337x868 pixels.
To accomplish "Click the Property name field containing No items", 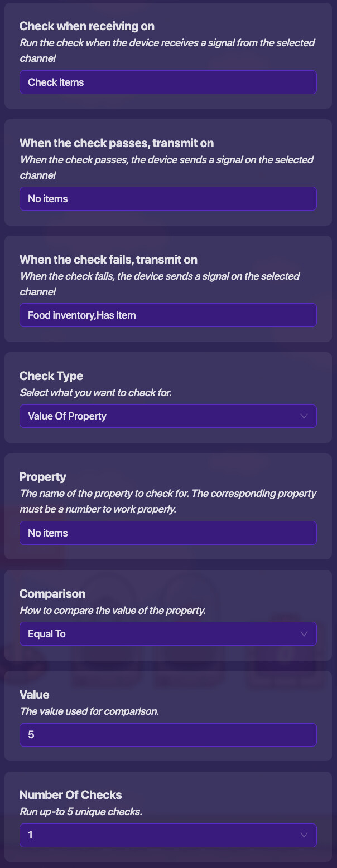I will 167,533.
